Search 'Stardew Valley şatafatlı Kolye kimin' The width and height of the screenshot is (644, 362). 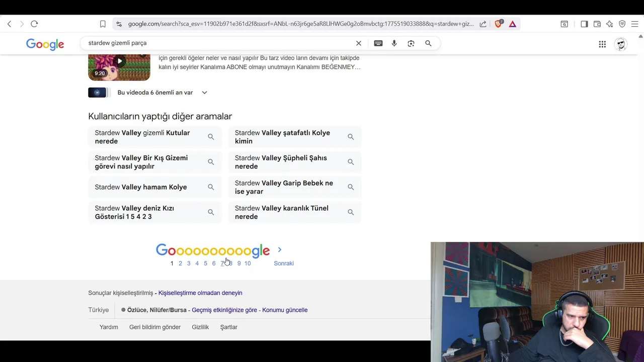(295, 137)
